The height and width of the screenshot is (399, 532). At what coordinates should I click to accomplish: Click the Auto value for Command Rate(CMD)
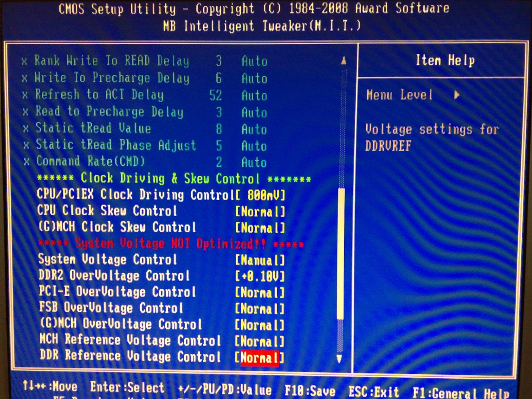pos(254,162)
